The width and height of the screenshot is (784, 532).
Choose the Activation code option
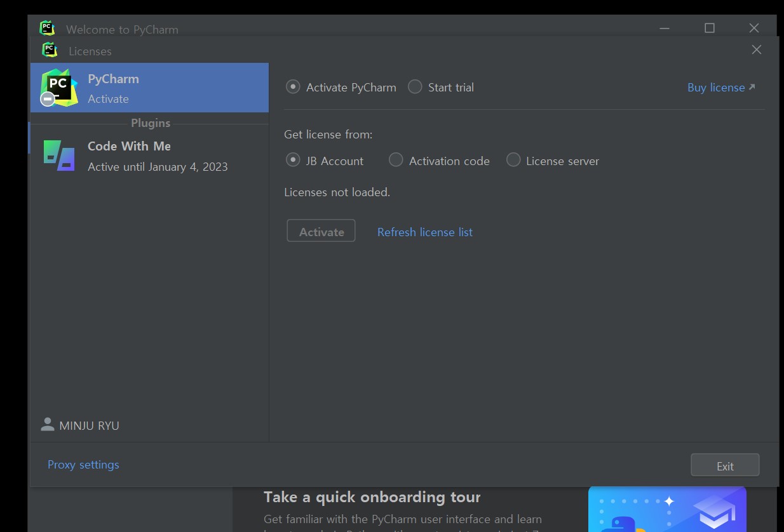click(x=396, y=161)
